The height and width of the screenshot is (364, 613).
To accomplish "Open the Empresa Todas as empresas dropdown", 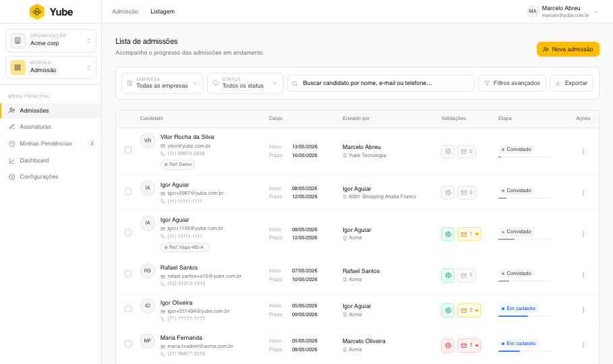I will point(163,83).
